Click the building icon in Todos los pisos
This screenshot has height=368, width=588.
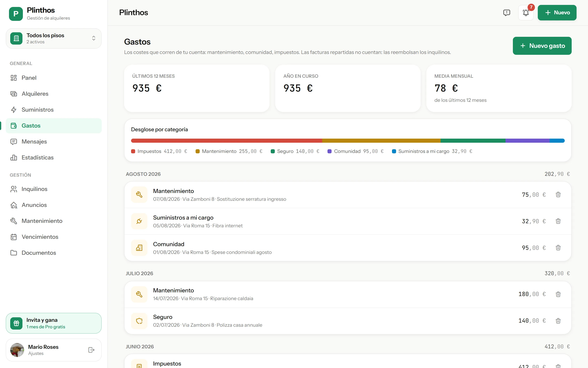pos(16,38)
